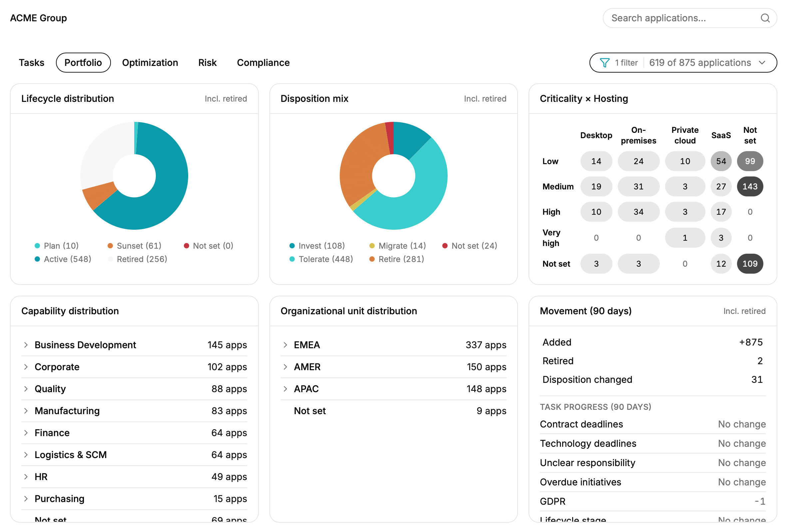The image size is (786, 532).
Task: Expand the EMEA organizational unit
Action: coord(393,345)
